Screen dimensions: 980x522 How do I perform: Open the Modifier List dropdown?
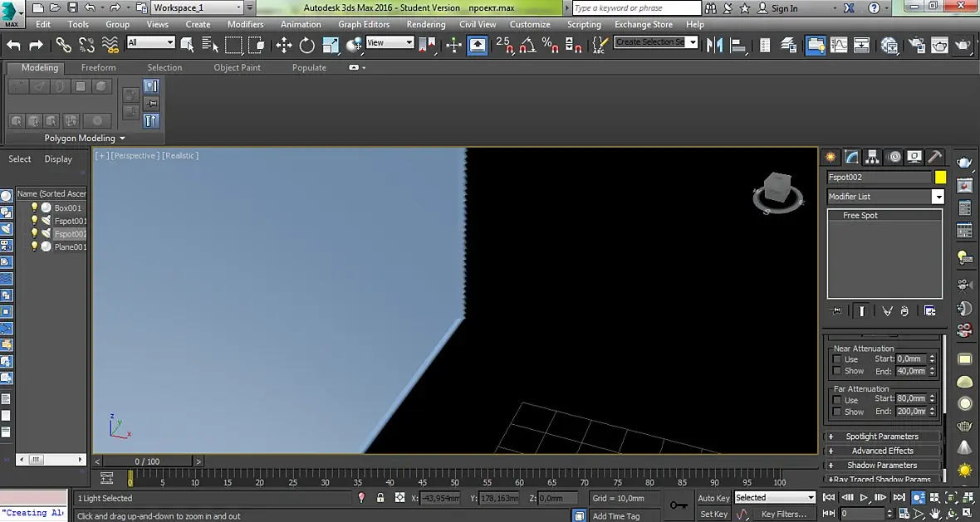[x=885, y=196]
